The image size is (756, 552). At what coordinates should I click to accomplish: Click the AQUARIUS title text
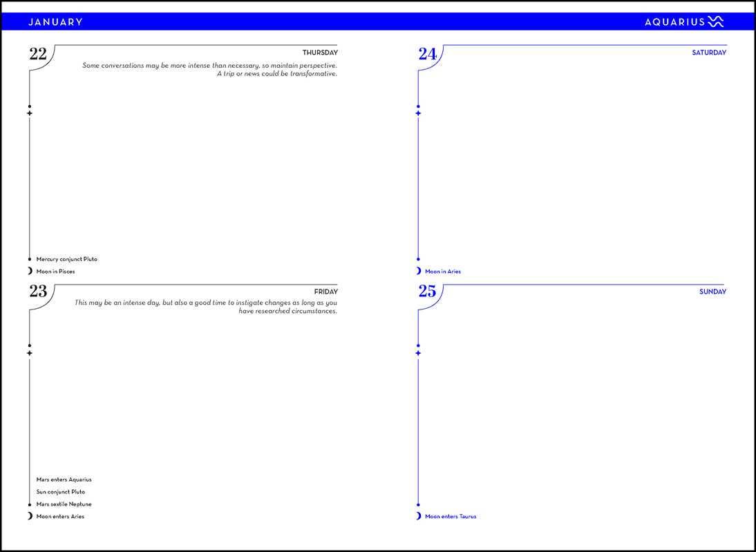674,22
